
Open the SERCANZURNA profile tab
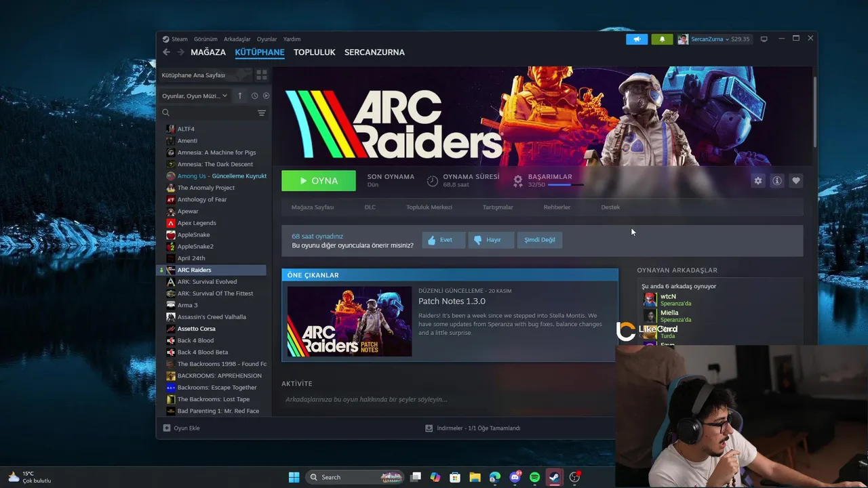click(374, 52)
